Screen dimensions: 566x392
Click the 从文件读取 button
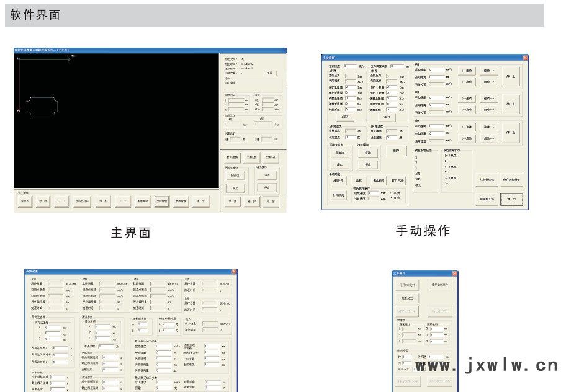pos(487,180)
